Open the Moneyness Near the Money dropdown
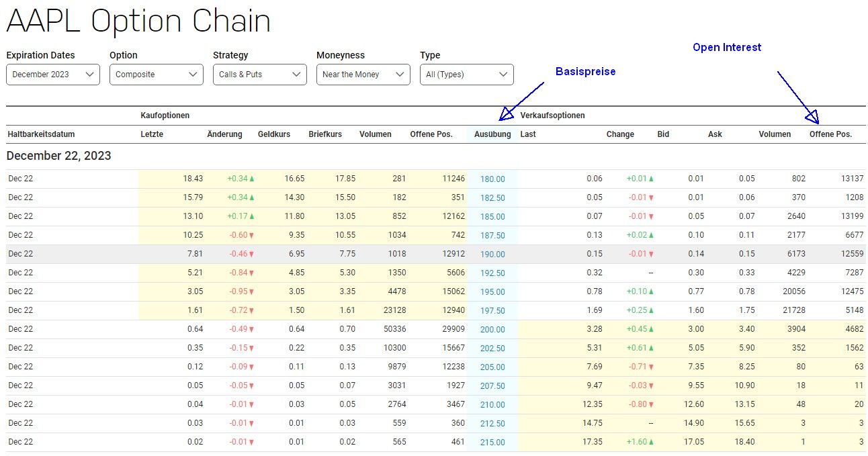Viewport: 868px width, 456px height. 363,75
